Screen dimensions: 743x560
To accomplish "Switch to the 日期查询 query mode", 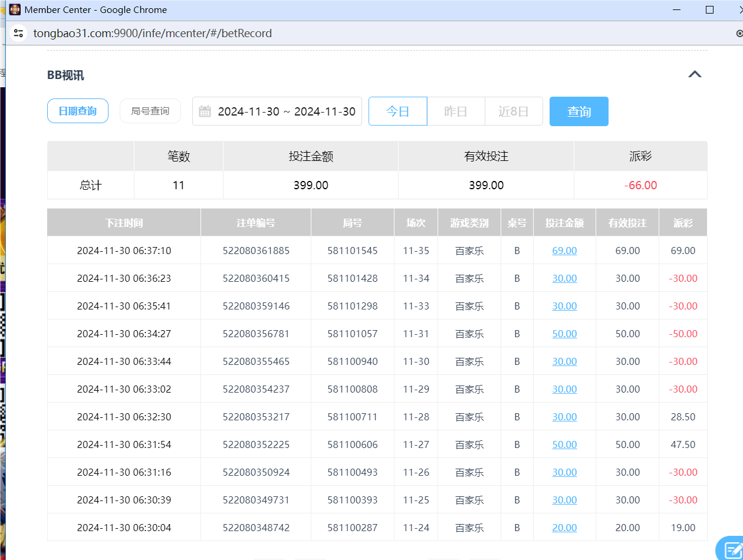I will tap(77, 111).
